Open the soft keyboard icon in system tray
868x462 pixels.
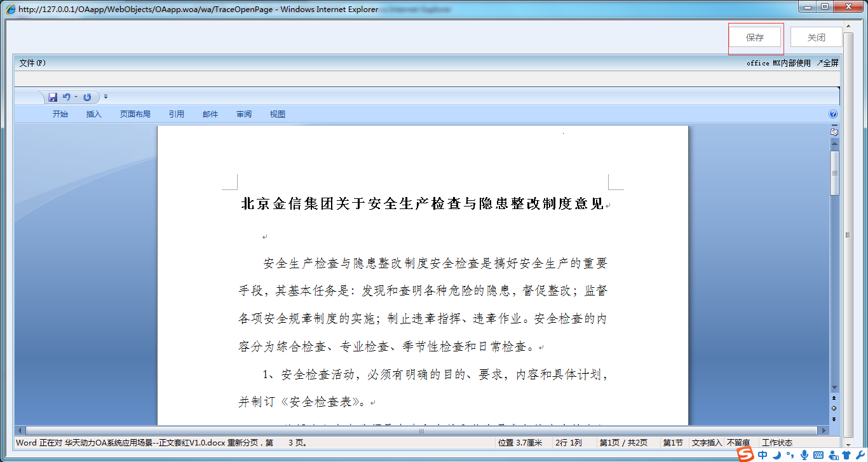(x=818, y=455)
